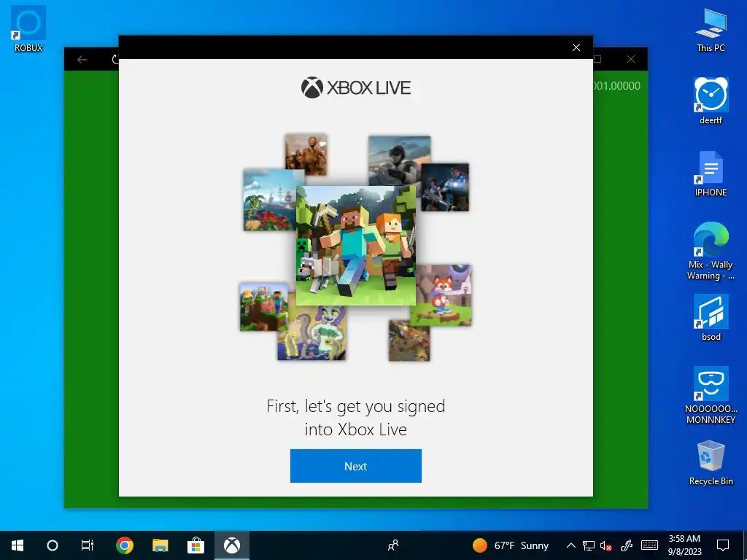Click the orange fox game thumbnail
This screenshot has width=747, height=560.
(443, 295)
